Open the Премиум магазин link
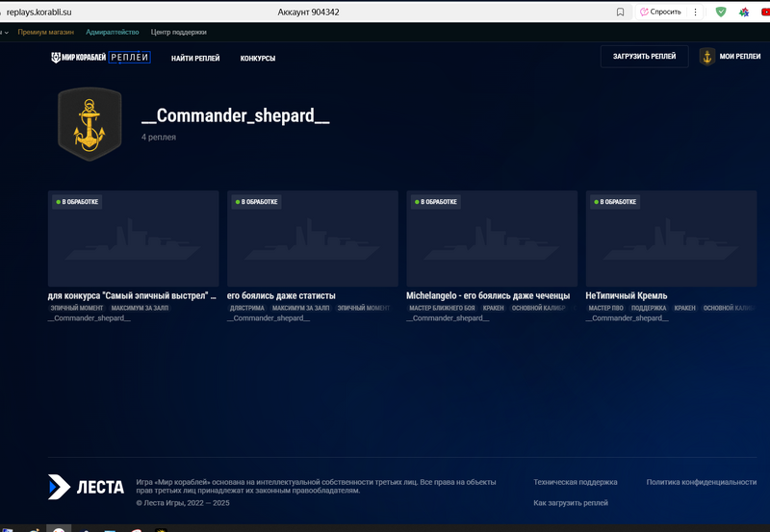Image resolution: width=770 pixels, height=532 pixels. [45, 32]
